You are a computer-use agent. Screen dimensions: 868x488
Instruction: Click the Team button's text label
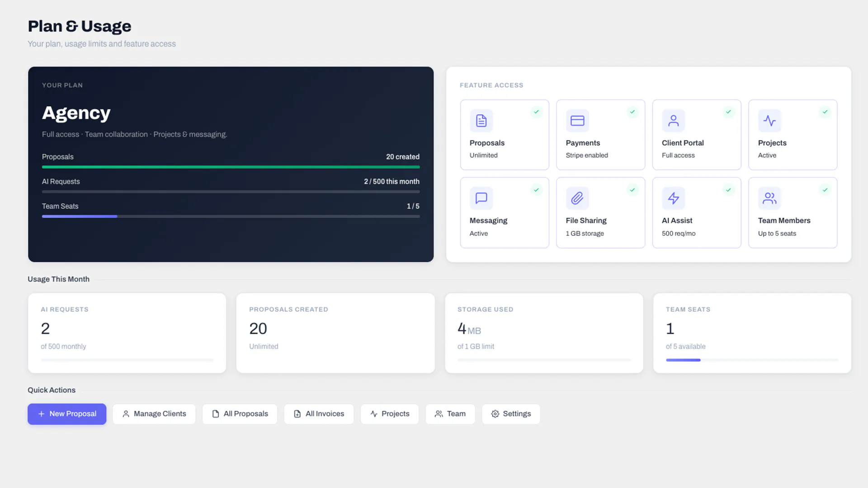pyautogui.click(x=456, y=414)
